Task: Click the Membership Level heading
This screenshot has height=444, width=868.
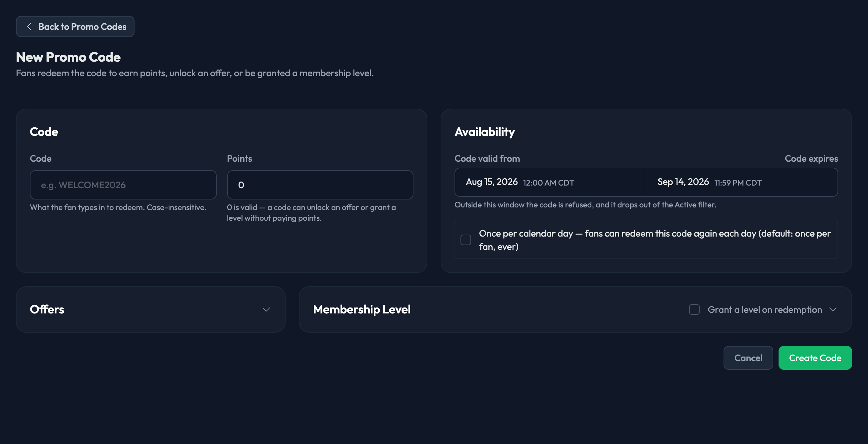Action: [x=361, y=309]
